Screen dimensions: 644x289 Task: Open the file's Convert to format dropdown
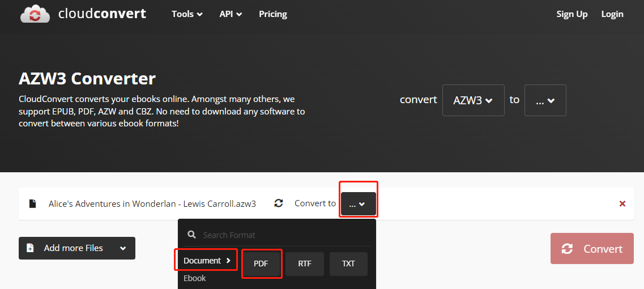358,203
